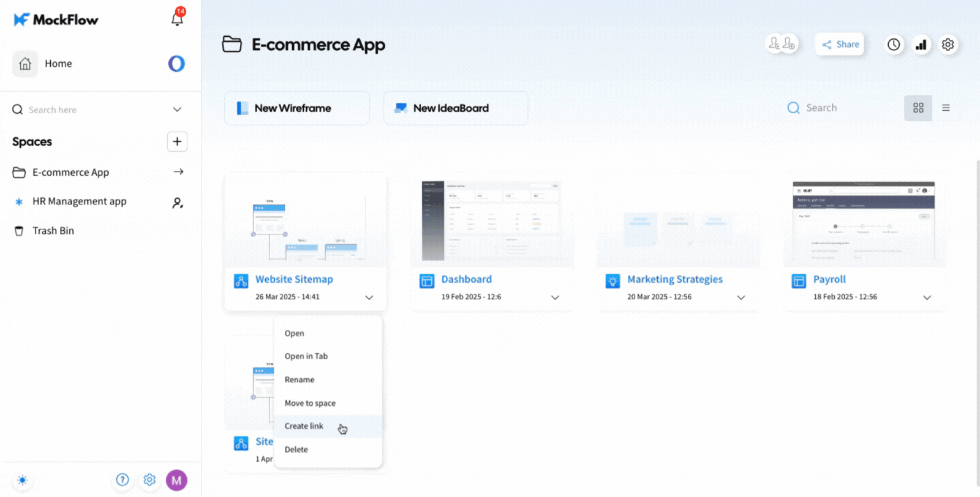This screenshot has width=980, height=497.
Task: Expand the sidebar search options chevron
Action: (177, 110)
